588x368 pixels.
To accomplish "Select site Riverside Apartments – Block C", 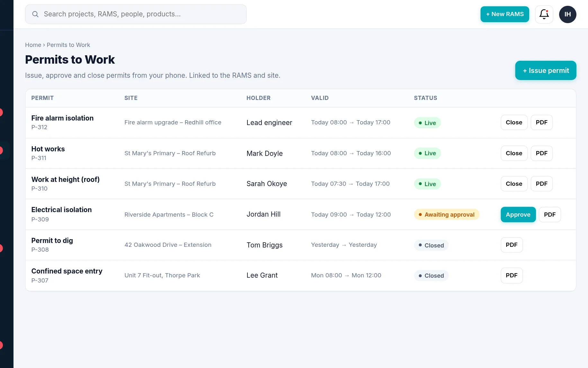I will [169, 215].
